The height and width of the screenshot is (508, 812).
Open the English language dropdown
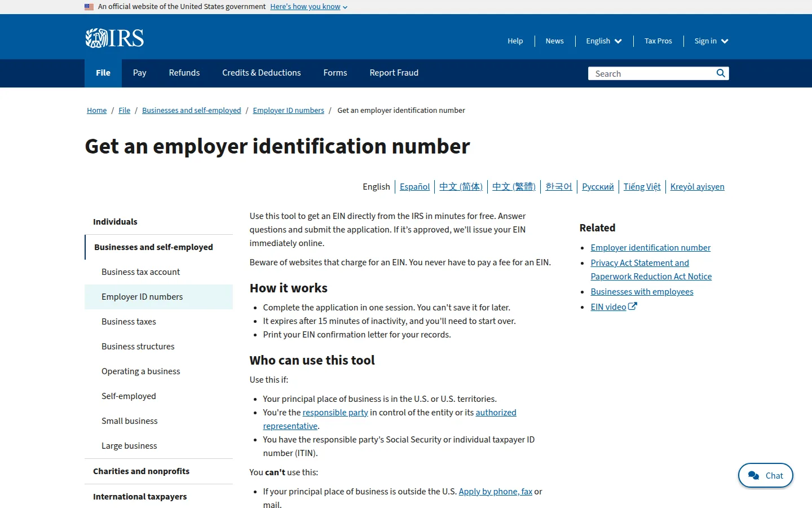pos(604,41)
